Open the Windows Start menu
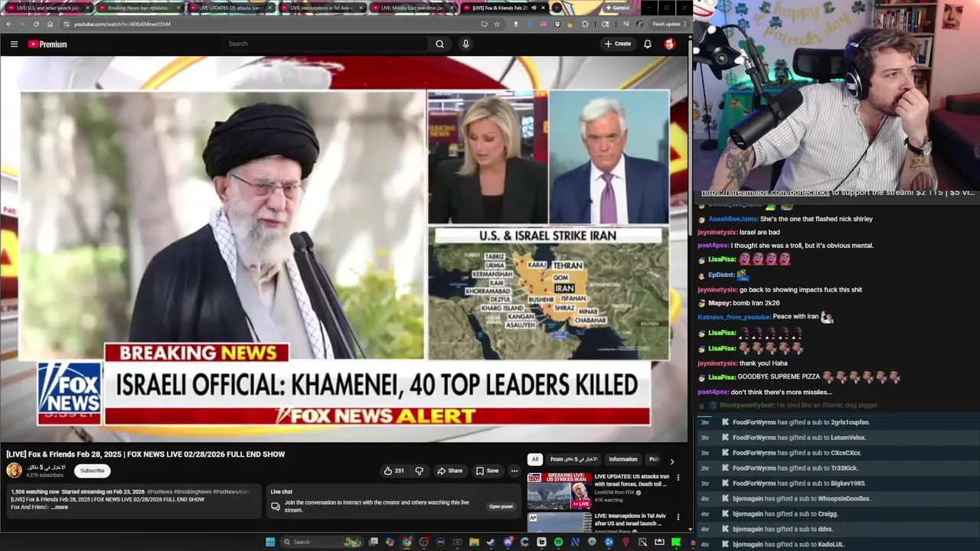Screen dimensions: 980x551 pos(270,542)
